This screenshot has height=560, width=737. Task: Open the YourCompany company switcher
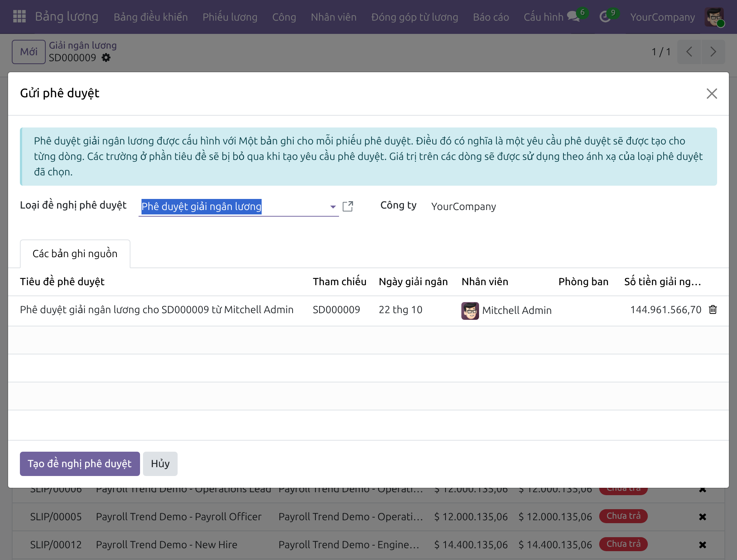(x=662, y=17)
